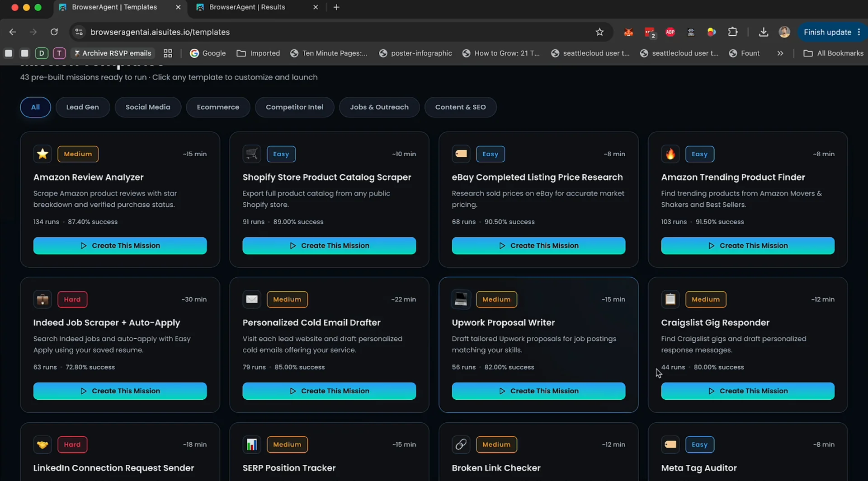
Task: Click the Meta Tag Auditor title
Action: pyautogui.click(x=699, y=468)
